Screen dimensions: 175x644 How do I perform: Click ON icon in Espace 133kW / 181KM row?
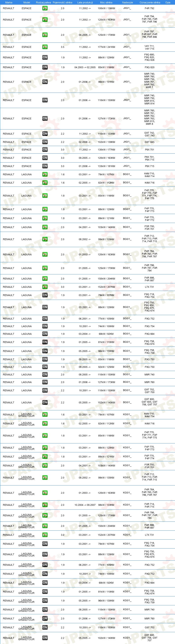click(45, 166)
